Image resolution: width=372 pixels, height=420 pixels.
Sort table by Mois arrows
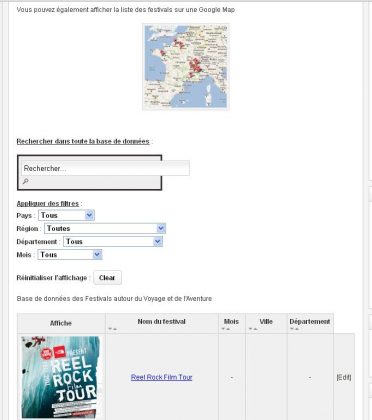pyautogui.click(x=225, y=329)
